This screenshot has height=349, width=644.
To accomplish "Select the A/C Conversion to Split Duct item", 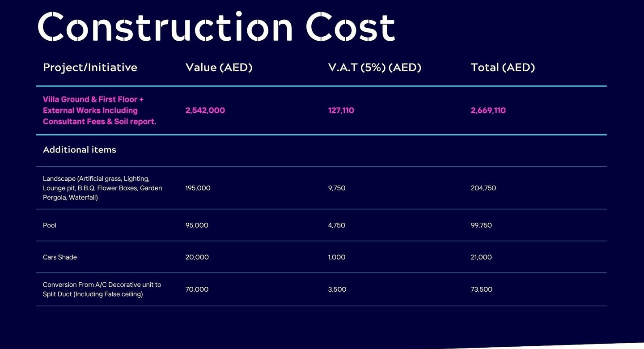I will [102, 289].
